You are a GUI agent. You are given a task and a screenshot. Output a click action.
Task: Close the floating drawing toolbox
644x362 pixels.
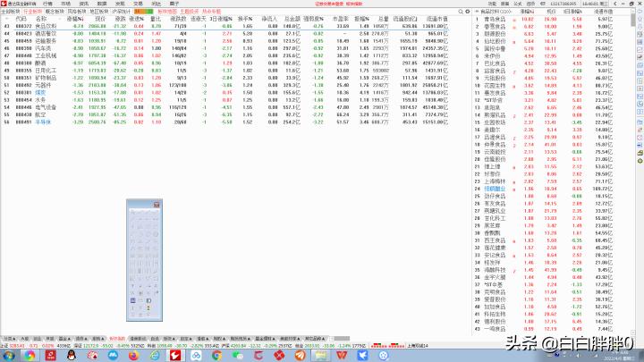(x=157, y=205)
